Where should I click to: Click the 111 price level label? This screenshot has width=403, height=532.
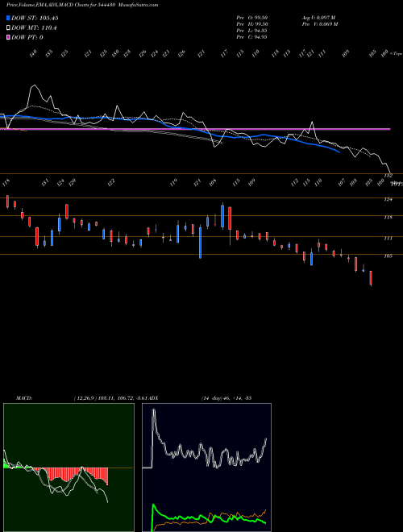388,239
